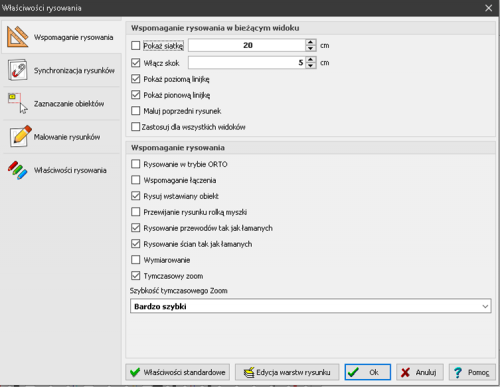Viewport: 500px width, 387px height.
Task: Open the Synchronizacja rysunków pin icon
Action: pyautogui.click(x=18, y=70)
